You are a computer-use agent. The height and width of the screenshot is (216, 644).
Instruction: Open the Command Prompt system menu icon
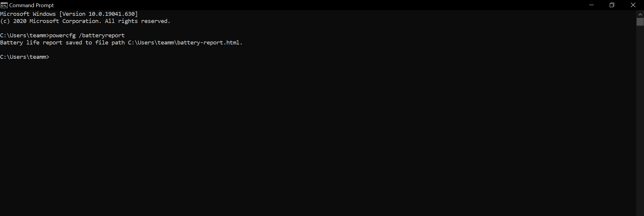pos(4,5)
